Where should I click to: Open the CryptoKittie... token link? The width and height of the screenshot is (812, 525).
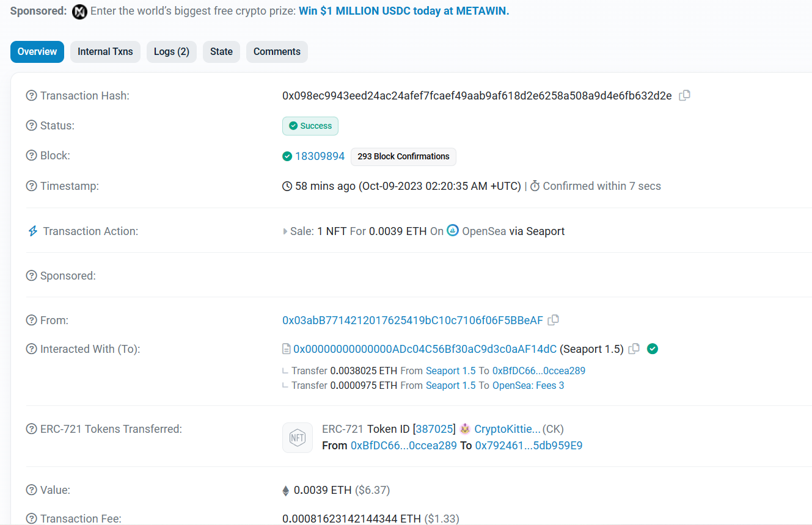point(507,429)
